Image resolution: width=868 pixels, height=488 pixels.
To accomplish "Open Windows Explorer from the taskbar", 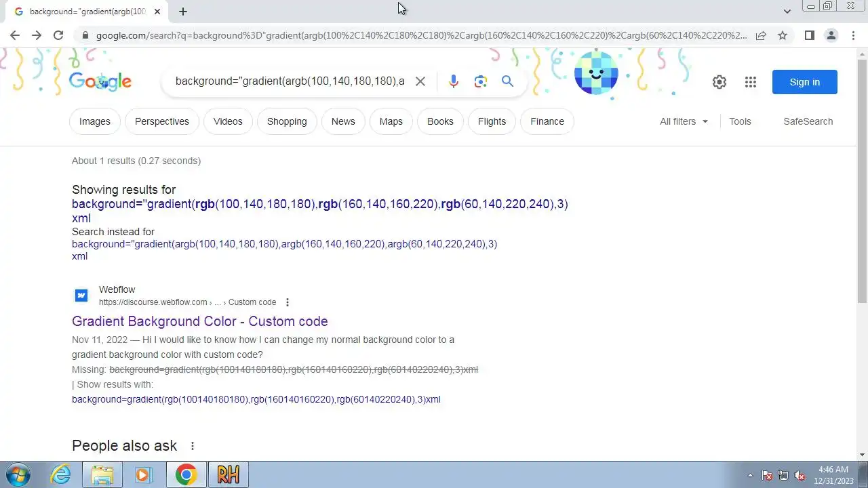I will point(102,474).
